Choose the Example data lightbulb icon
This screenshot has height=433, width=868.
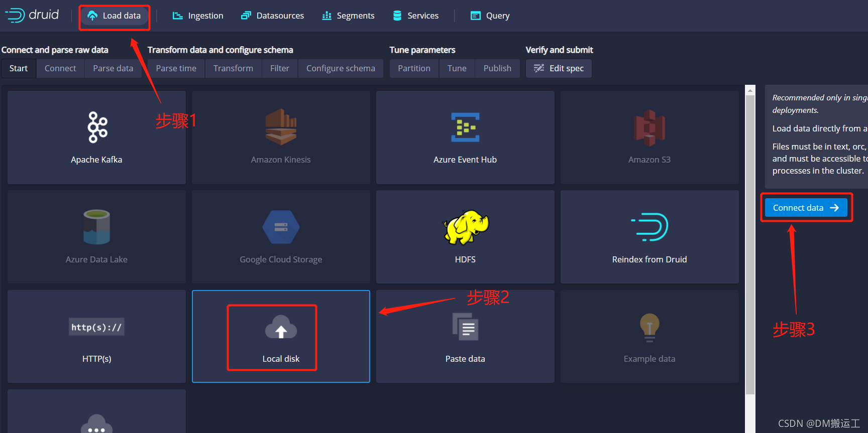[x=649, y=328]
